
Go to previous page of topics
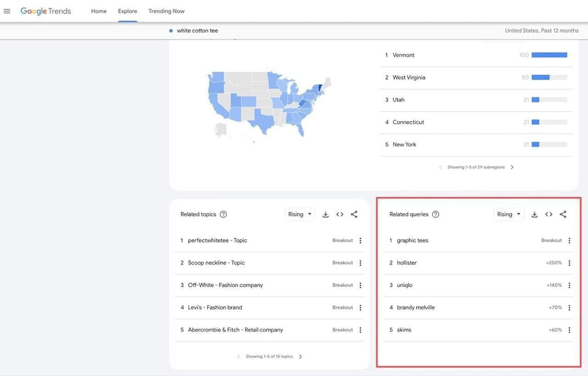click(x=238, y=357)
